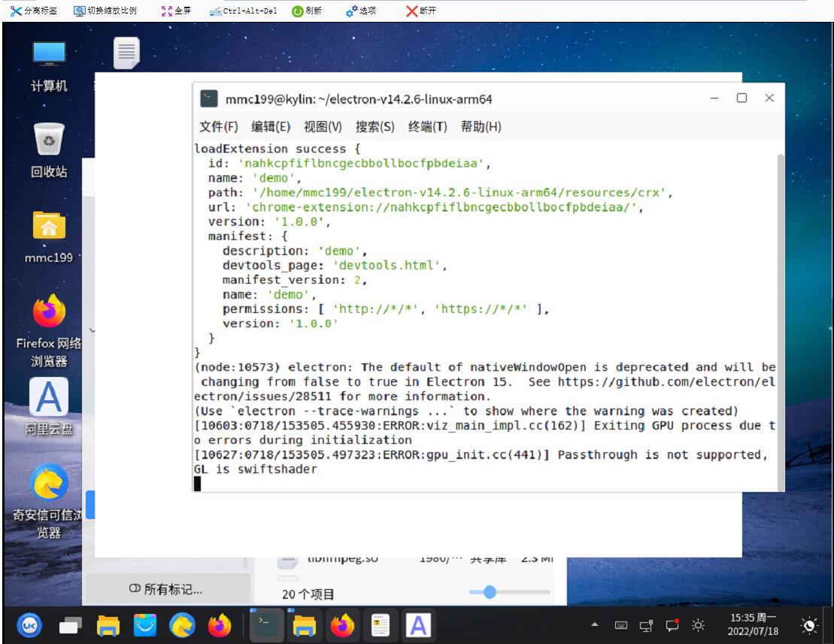
Task: Open the UKUI start menu
Action: pos(29,625)
